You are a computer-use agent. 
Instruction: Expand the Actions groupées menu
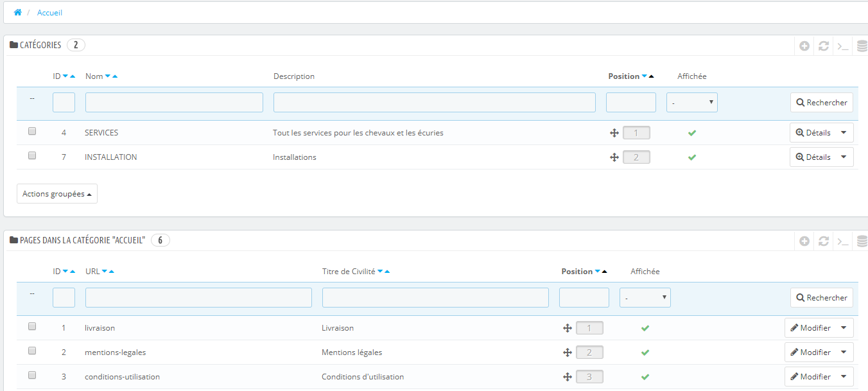point(57,194)
